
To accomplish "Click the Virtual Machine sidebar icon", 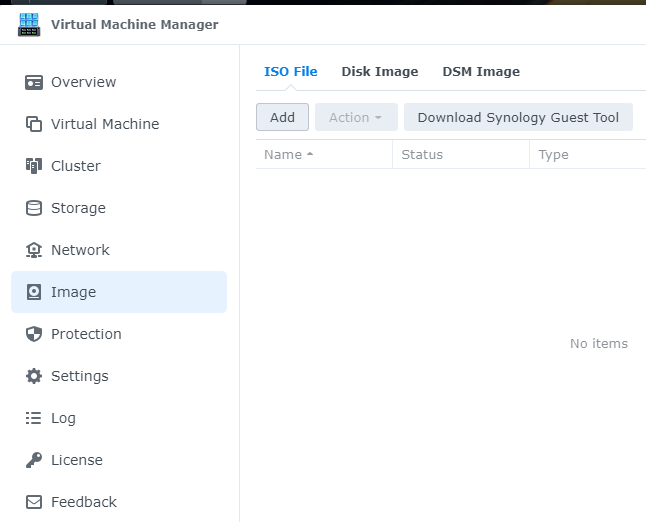I will 34,124.
